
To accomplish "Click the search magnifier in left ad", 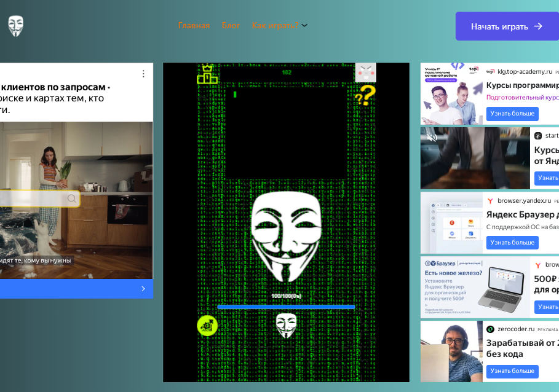I will 72,198.
